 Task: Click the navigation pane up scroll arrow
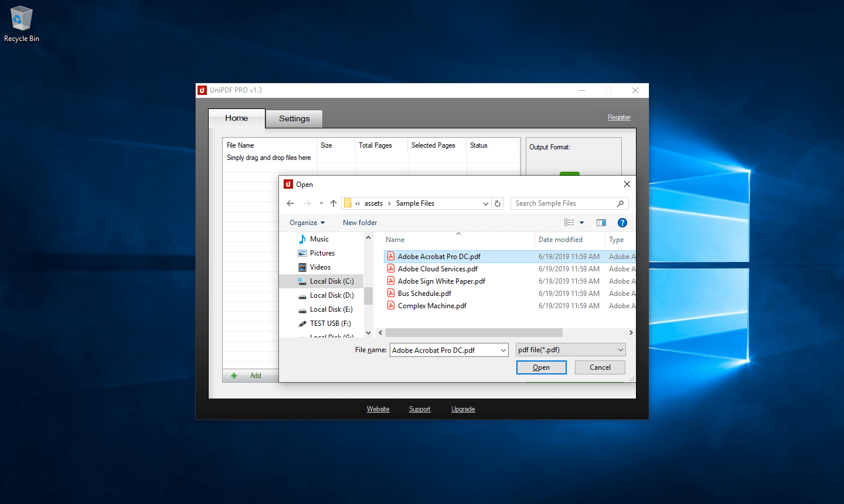pos(368,237)
